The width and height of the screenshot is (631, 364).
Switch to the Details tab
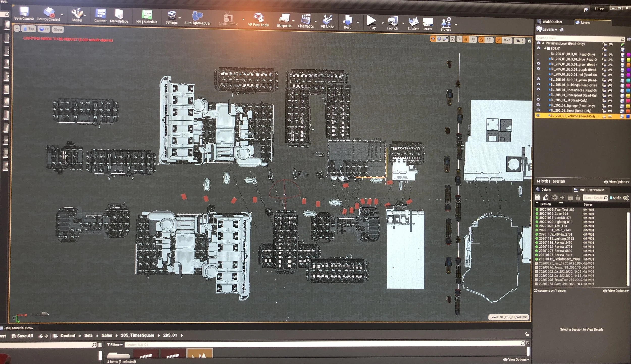[x=546, y=190]
